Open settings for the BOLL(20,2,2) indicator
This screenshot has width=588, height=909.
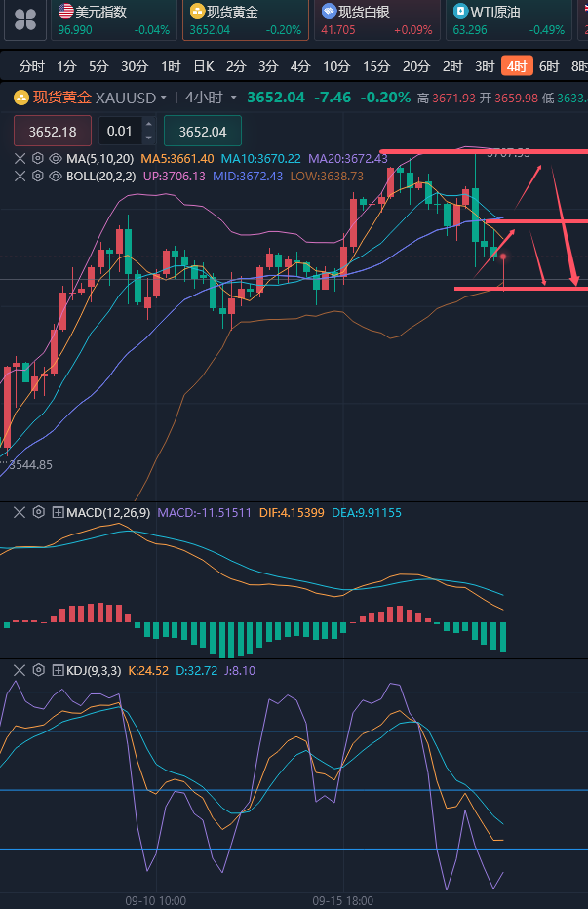pyautogui.click(x=38, y=176)
